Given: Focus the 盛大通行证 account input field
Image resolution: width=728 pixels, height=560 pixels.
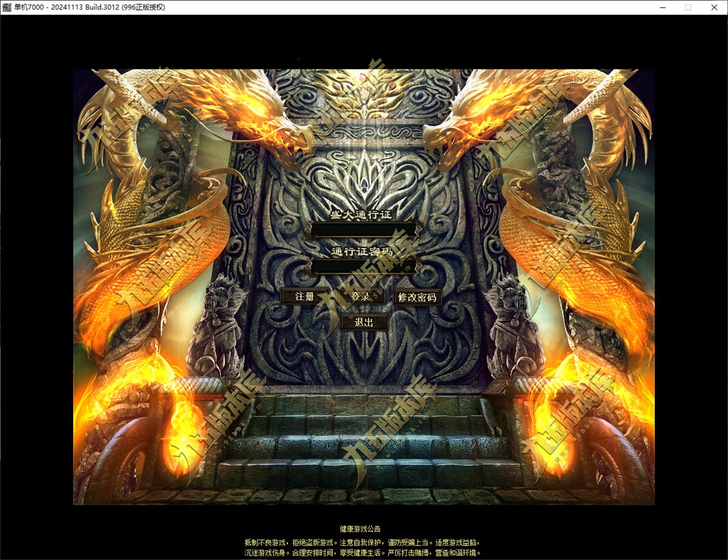Looking at the screenshot, I should tap(363, 230).
